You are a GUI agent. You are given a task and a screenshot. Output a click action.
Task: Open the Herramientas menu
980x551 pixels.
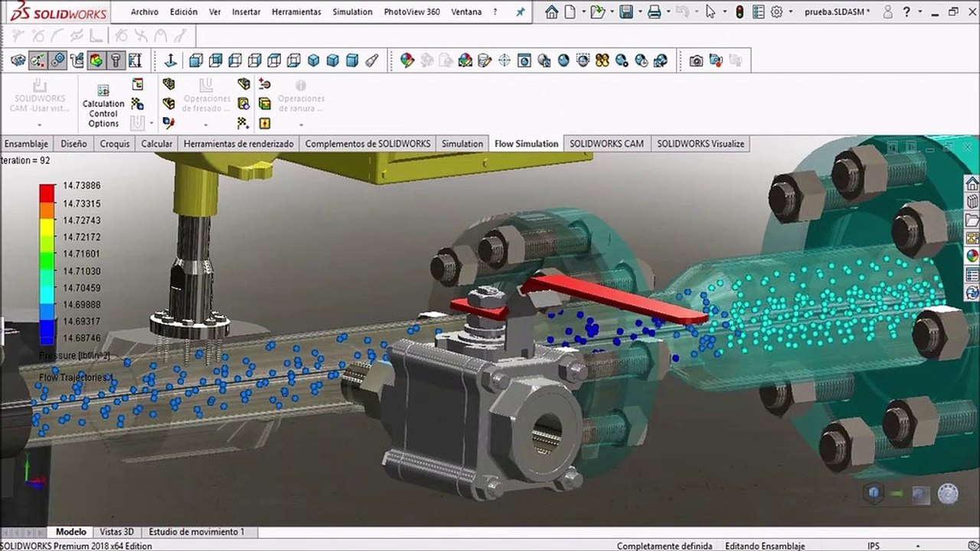click(x=296, y=12)
